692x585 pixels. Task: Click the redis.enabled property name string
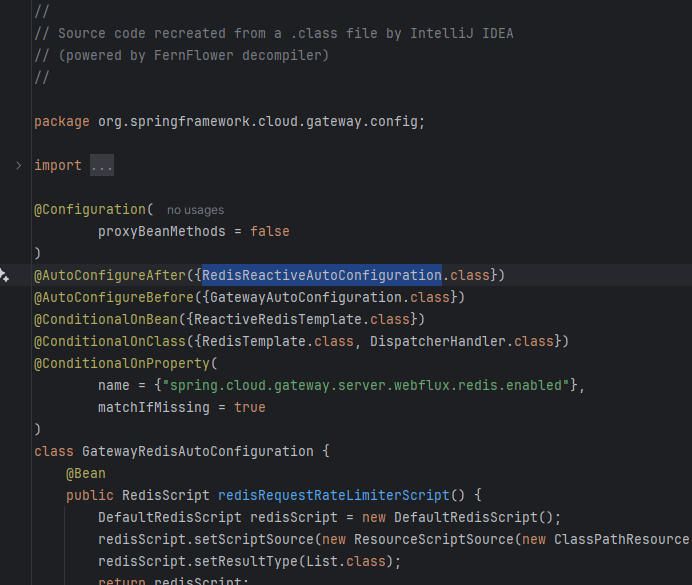[x=357, y=385]
